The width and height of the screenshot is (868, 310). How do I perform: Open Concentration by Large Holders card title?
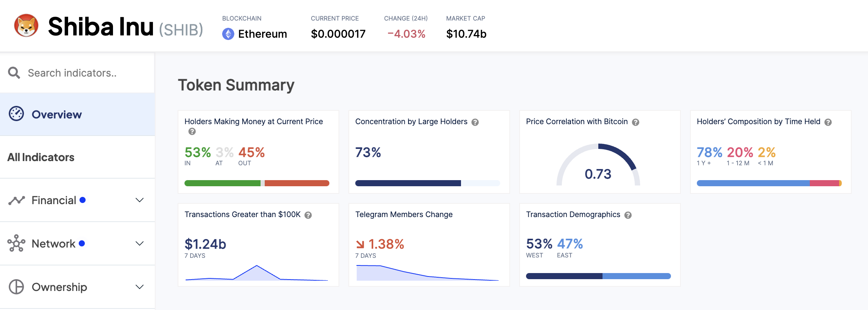411,121
